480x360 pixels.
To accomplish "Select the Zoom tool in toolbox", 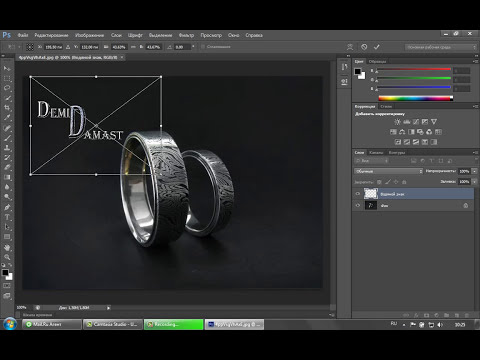I will [x=7, y=257].
